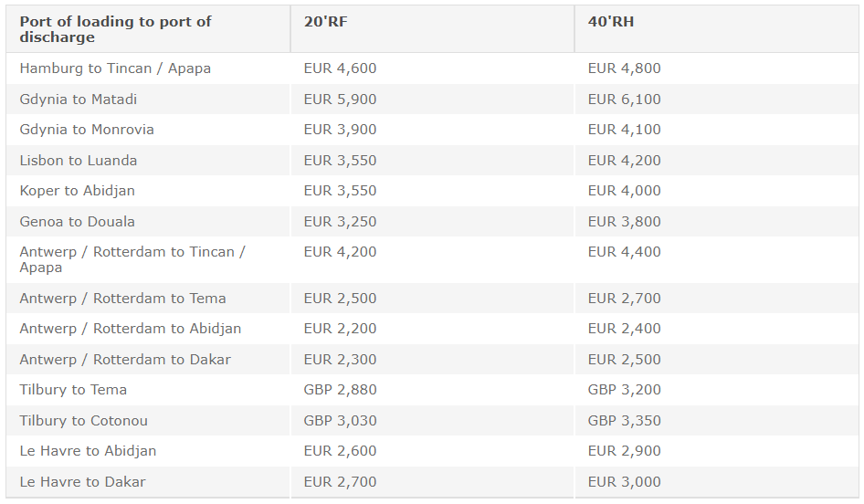Select the Koper to Abidjan route
Image resolution: width=864 pixels, height=504 pixels.
click(x=77, y=191)
